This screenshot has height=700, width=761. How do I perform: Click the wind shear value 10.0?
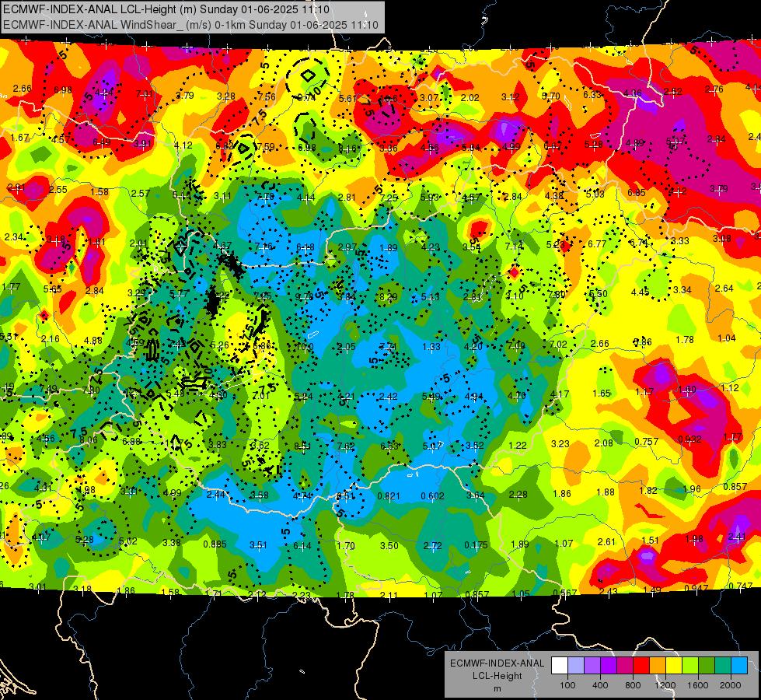[x=305, y=347]
